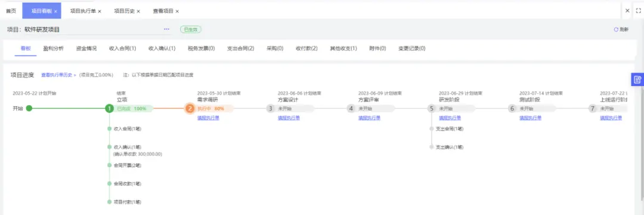Open 支出合同(1笔) under 研发阶段
Viewport: 644px width, 215px height.
[450, 128]
